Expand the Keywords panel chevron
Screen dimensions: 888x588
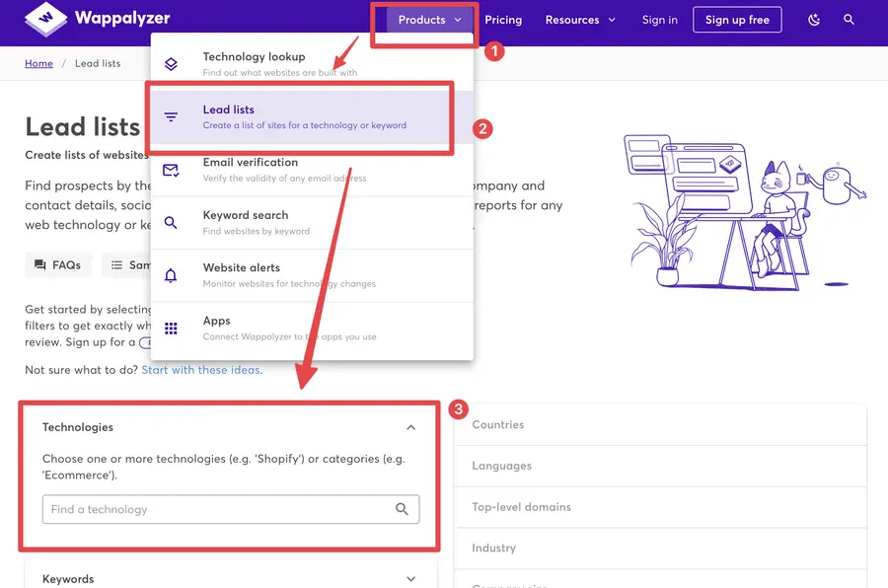click(x=411, y=579)
